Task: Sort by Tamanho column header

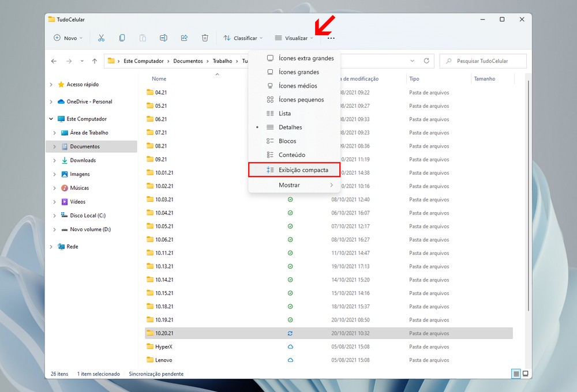Action: [485, 79]
